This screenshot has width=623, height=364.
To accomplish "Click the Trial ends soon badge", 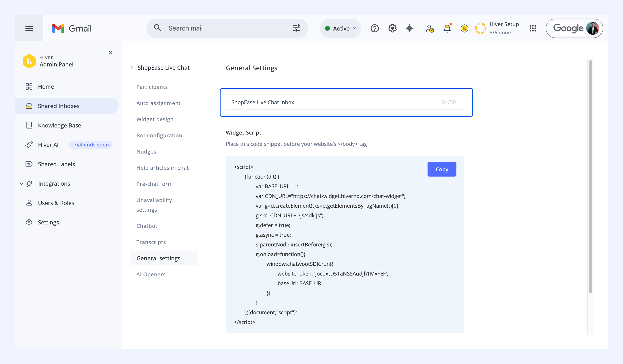I will (x=90, y=145).
